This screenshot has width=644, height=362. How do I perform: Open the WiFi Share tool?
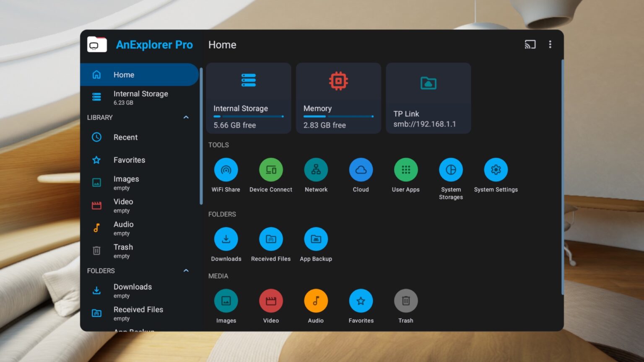pyautogui.click(x=226, y=170)
